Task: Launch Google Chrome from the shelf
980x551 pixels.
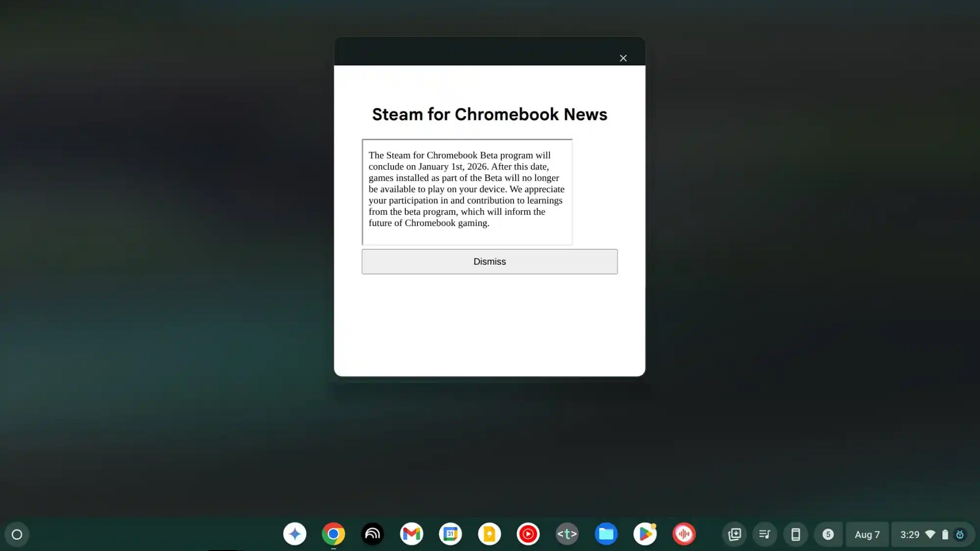Action: 333,534
